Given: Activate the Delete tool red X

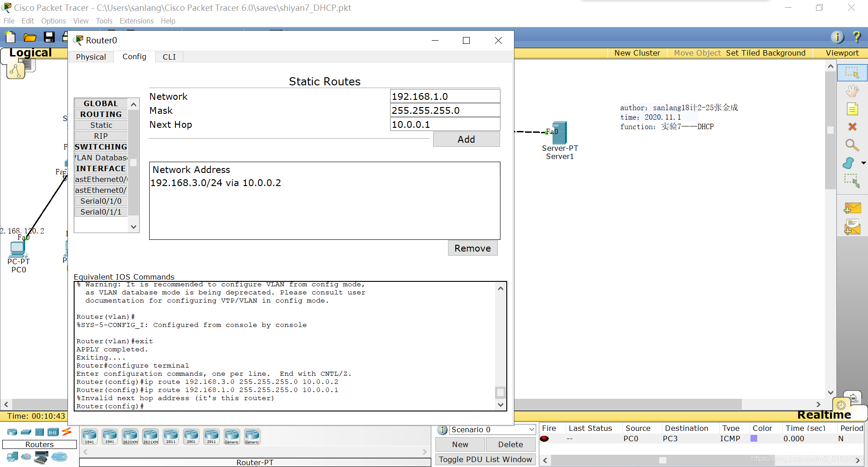Looking at the screenshot, I should click(x=852, y=127).
